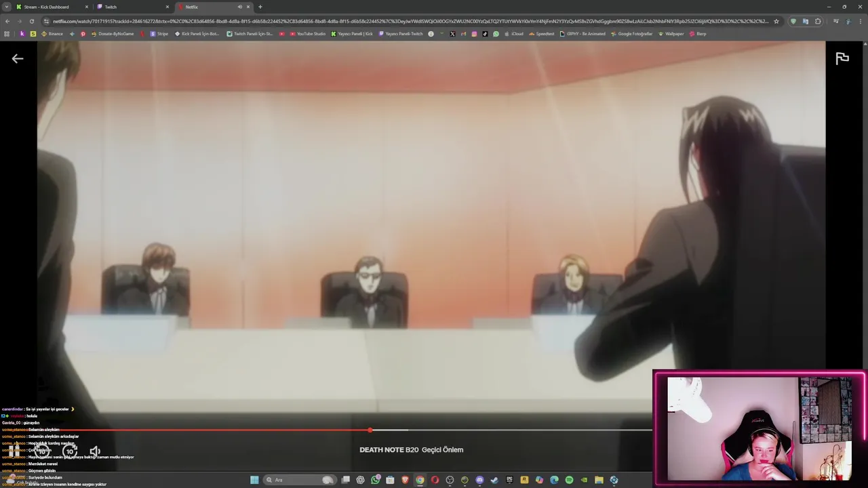This screenshot has width=868, height=488.
Task: Open the tab search dropdown
Action: coord(7,7)
